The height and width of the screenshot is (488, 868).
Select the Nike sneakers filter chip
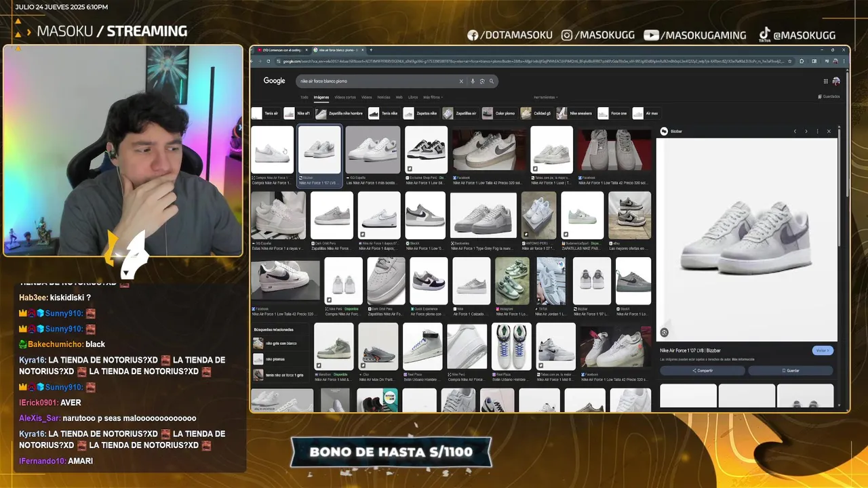click(x=575, y=113)
